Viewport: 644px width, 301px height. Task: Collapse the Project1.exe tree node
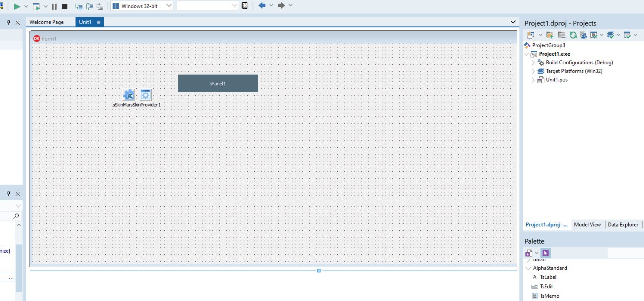(x=527, y=54)
